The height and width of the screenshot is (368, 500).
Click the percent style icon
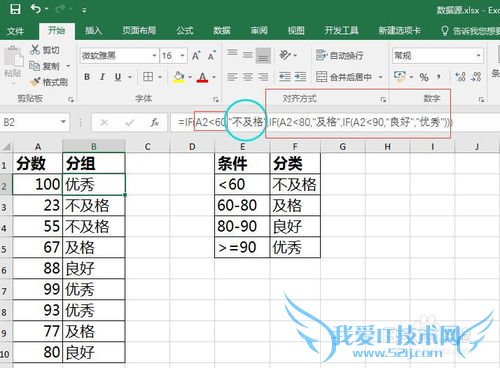tap(424, 77)
